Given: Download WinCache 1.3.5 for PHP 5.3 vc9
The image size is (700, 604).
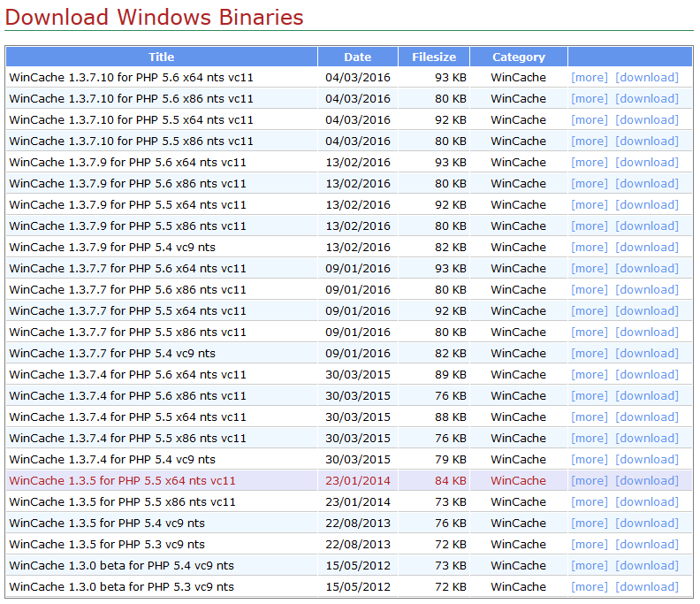Looking at the screenshot, I should click(647, 545).
